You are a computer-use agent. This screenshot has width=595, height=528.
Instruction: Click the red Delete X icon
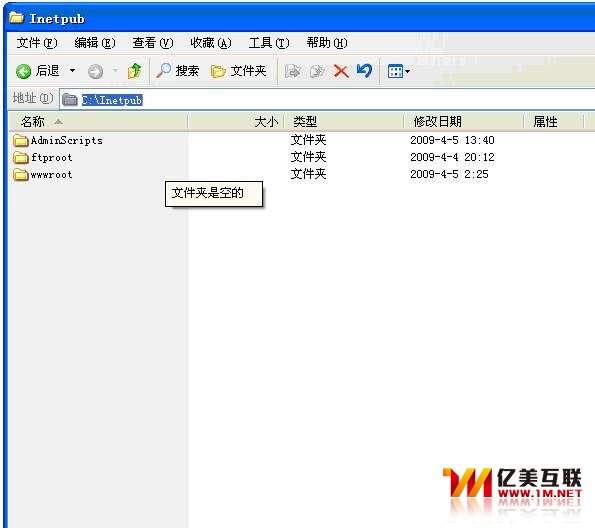click(x=341, y=71)
